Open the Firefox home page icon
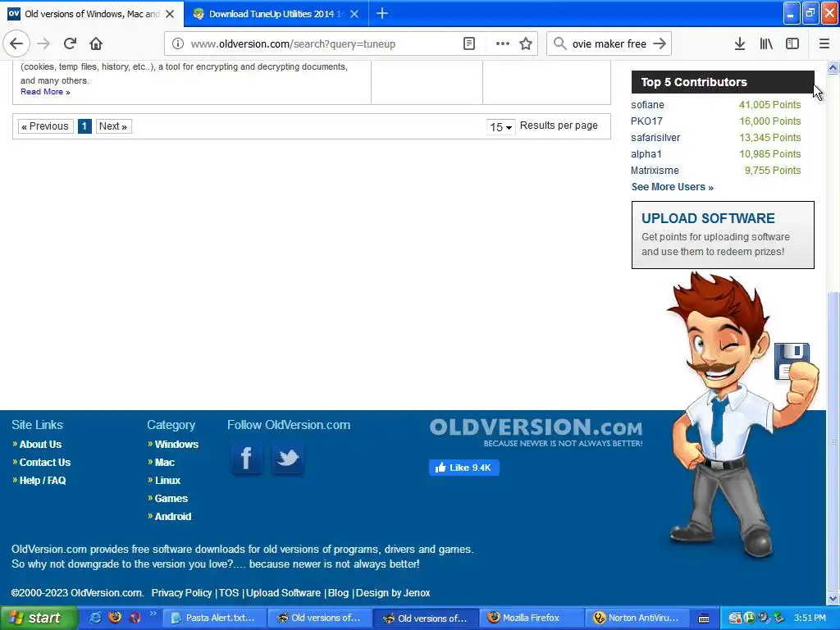This screenshot has height=630, width=840. point(96,43)
